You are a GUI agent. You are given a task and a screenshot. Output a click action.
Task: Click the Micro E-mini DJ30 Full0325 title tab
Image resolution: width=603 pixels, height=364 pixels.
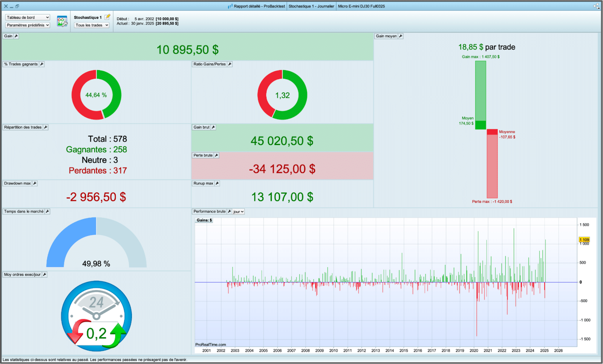pyautogui.click(x=361, y=6)
